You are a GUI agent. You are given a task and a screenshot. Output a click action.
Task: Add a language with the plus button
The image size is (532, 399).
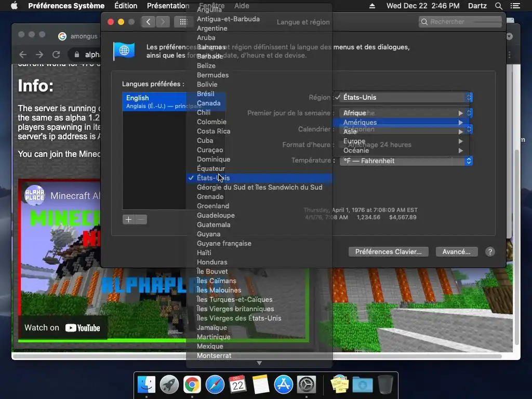[x=129, y=220]
